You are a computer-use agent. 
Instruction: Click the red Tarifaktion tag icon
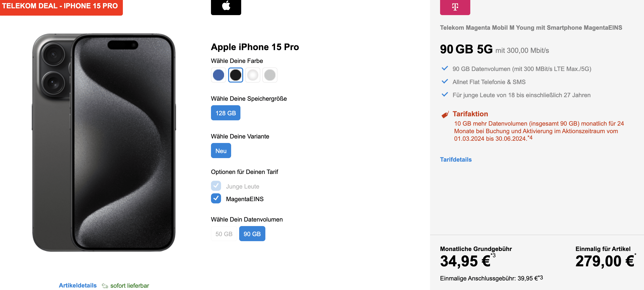tap(445, 115)
